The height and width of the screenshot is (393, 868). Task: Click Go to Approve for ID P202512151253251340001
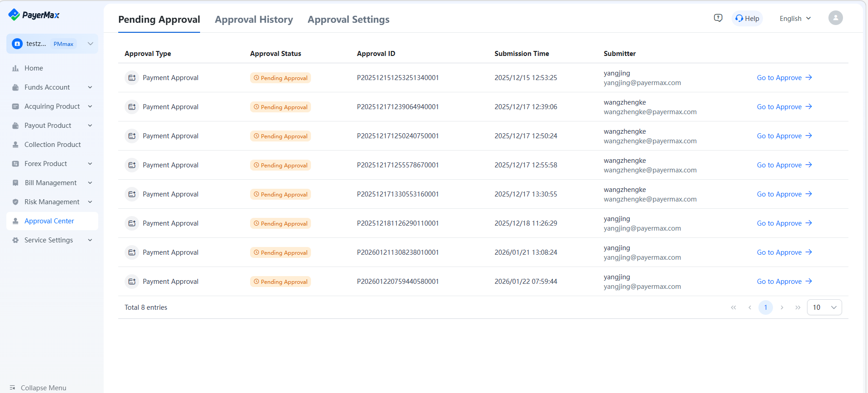[784, 78]
